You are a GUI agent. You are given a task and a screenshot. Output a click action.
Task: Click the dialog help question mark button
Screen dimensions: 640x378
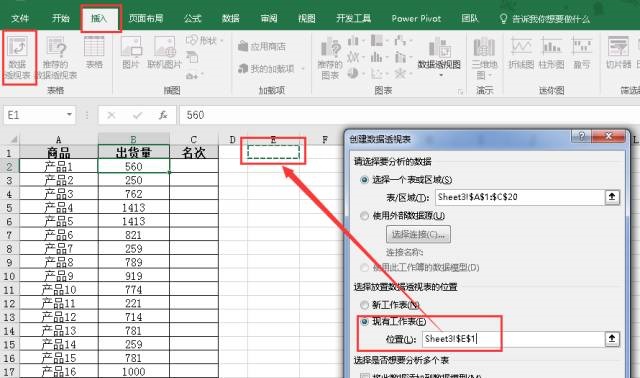coord(582,136)
